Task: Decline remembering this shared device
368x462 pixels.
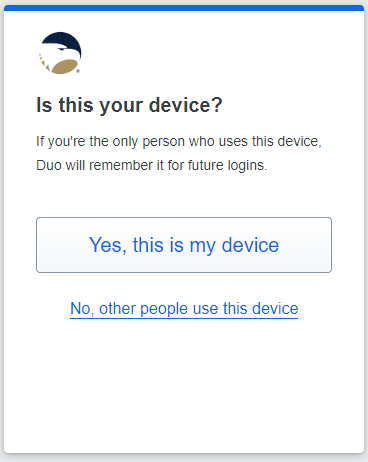Action: [184, 309]
